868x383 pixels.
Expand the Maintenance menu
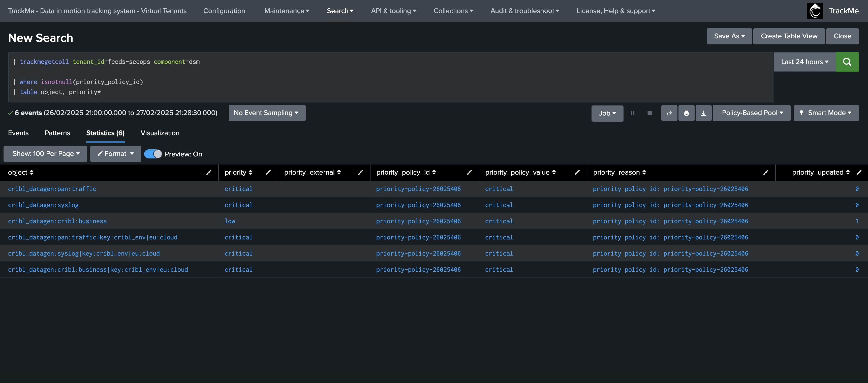pyautogui.click(x=287, y=11)
